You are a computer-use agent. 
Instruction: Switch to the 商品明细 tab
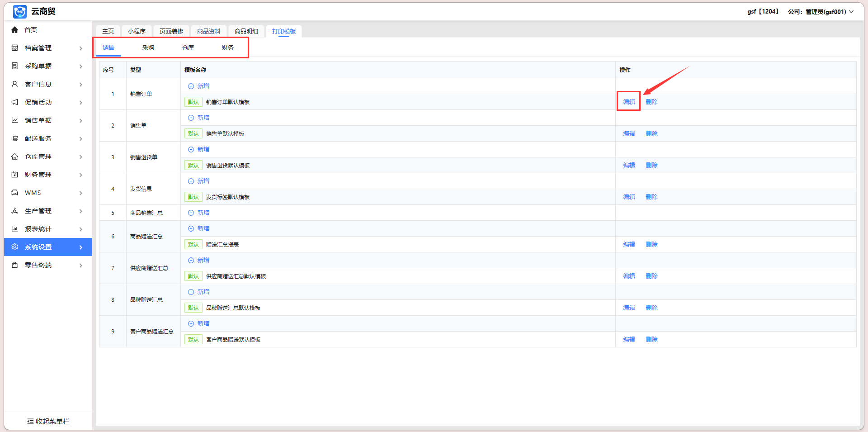[246, 31]
